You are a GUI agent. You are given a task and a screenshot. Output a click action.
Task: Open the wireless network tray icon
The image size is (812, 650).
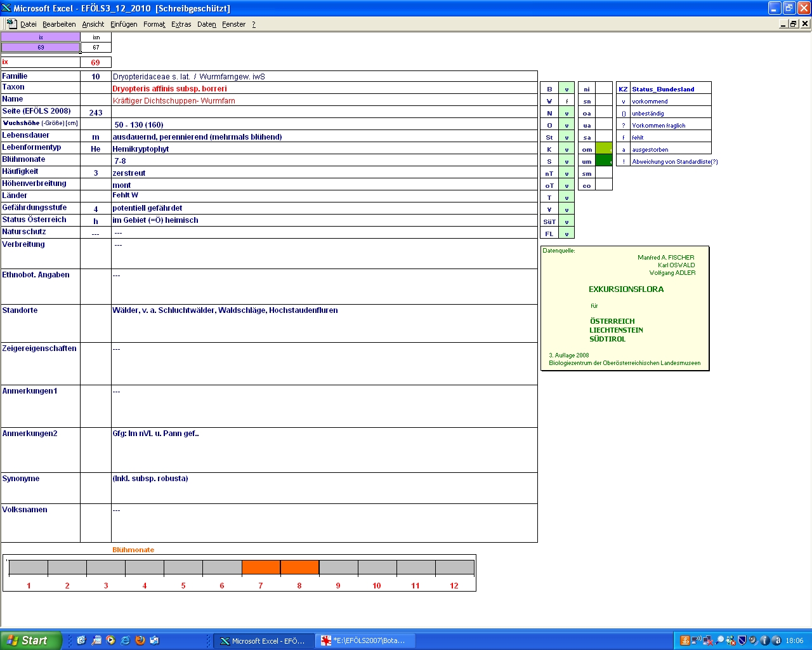coord(696,640)
